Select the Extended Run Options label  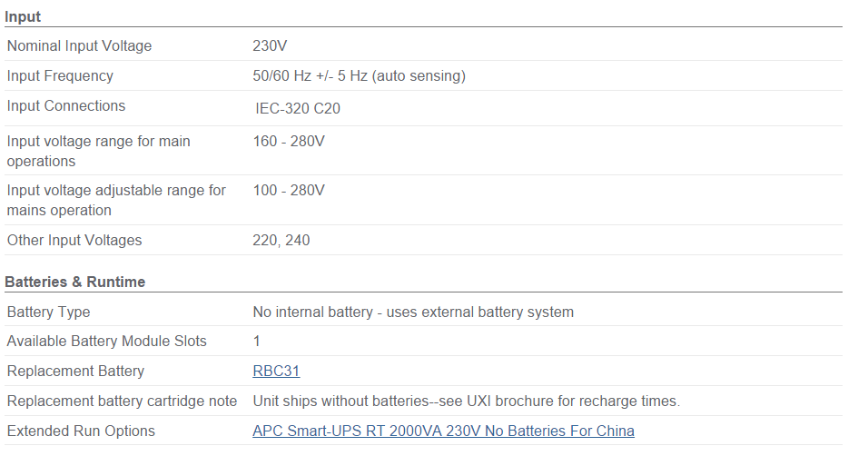[81, 431]
